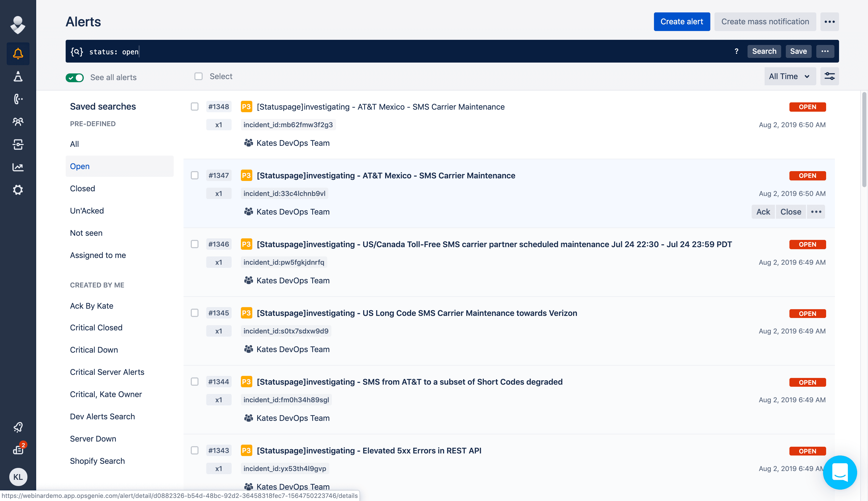Open the chat support bubble icon
868x501 pixels.
point(840,472)
